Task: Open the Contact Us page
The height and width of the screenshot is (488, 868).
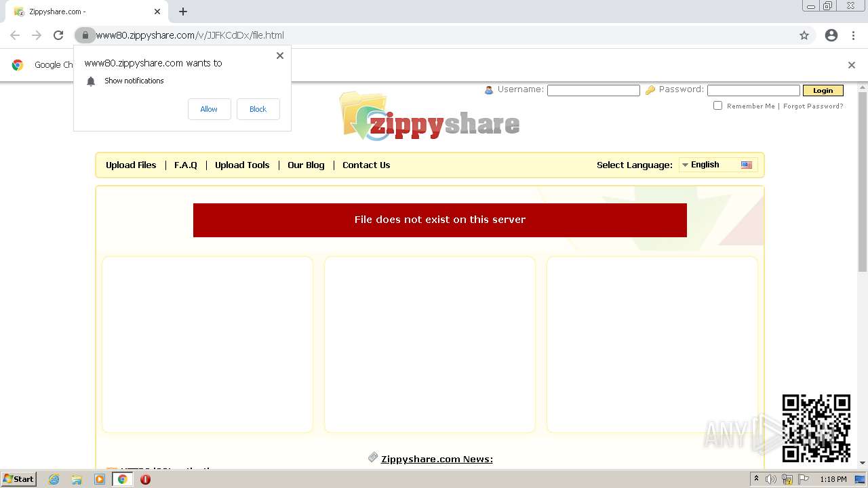Action: pos(366,165)
